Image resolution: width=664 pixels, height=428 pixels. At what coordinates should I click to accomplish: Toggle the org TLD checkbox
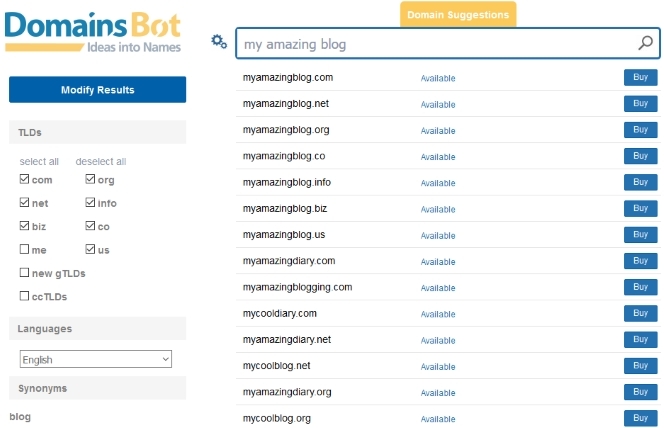pyautogui.click(x=90, y=179)
